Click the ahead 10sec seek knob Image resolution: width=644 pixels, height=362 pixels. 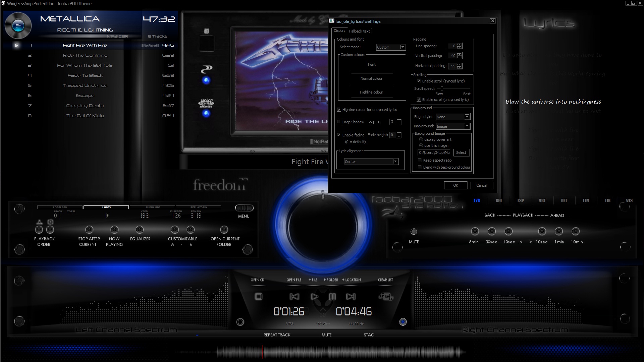click(542, 231)
